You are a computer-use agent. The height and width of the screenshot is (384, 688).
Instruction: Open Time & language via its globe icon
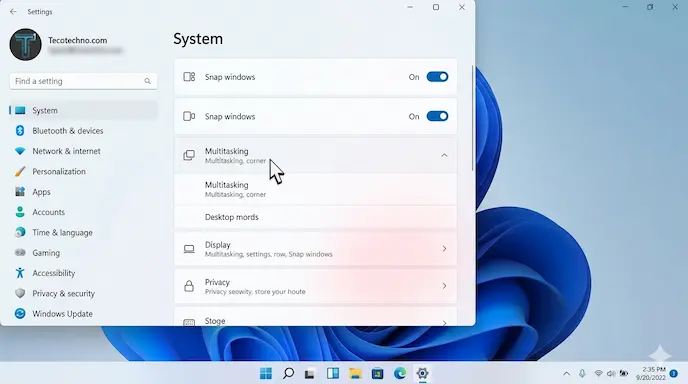pos(20,232)
